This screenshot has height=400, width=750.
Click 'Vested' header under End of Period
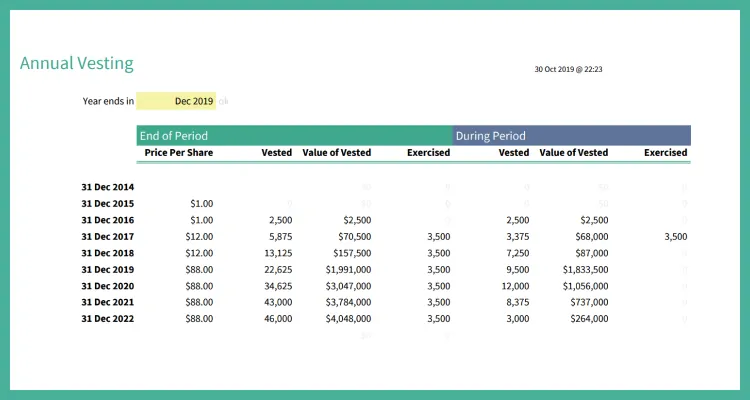276,153
